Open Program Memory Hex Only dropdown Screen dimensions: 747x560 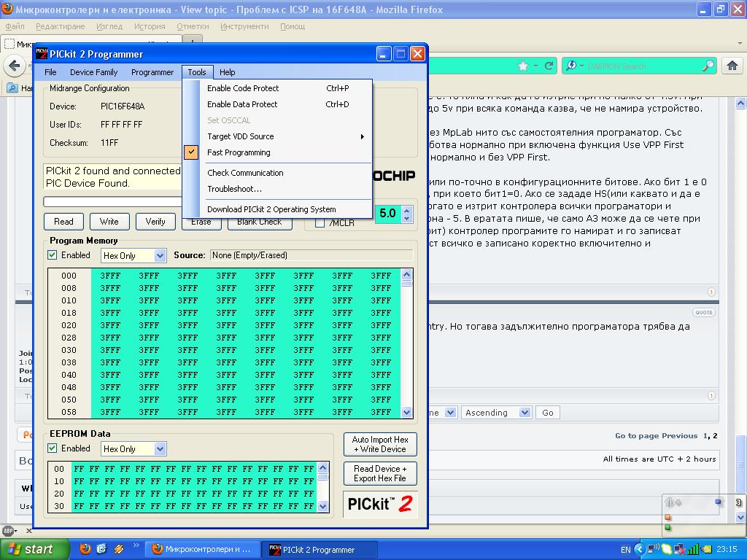click(133, 256)
